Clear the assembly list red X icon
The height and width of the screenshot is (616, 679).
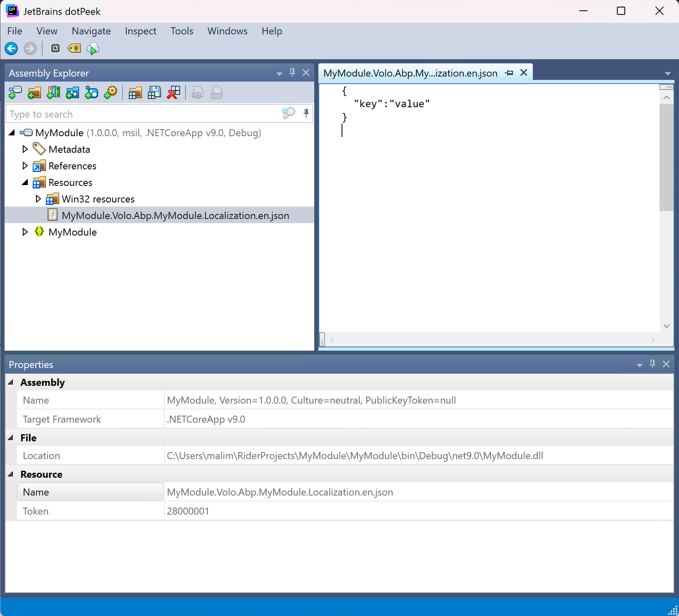[173, 92]
